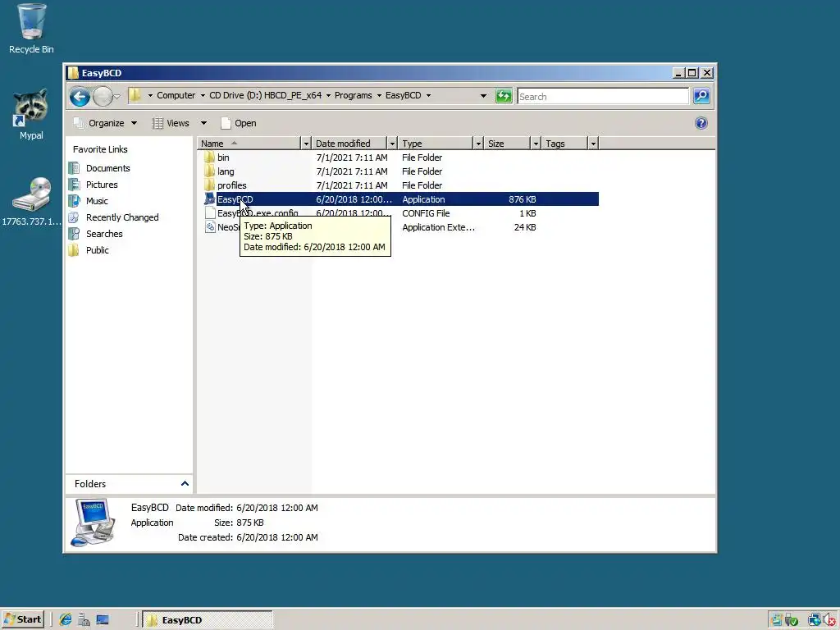Click the muted volume tray icon

830,620
